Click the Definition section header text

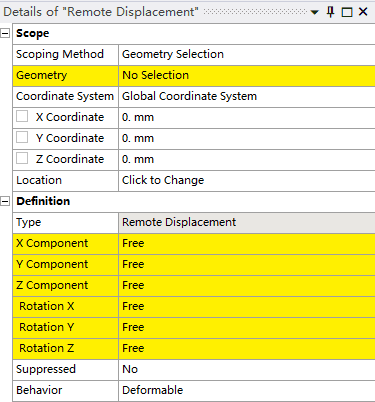pos(43,201)
